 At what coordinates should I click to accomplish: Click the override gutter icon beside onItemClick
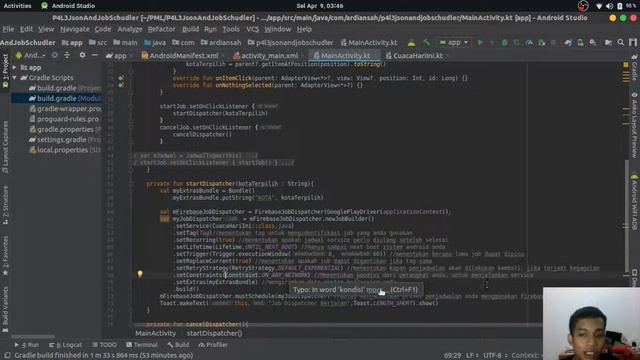pos(121,78)
